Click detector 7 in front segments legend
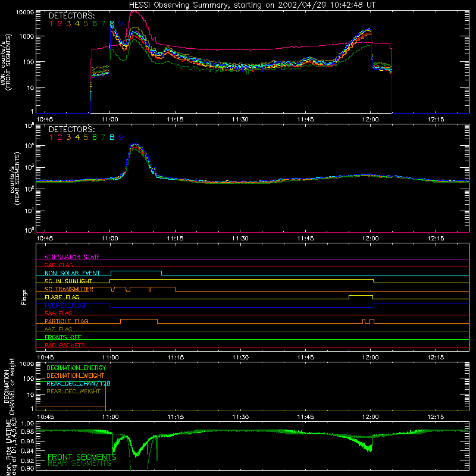476x476 pixels. (103, 24)
